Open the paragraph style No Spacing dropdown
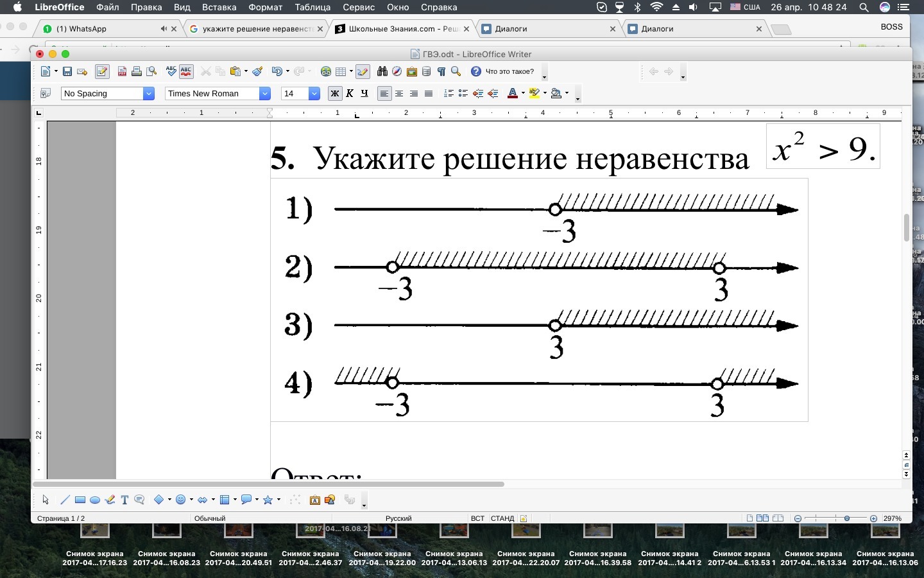 coord(149,94)
